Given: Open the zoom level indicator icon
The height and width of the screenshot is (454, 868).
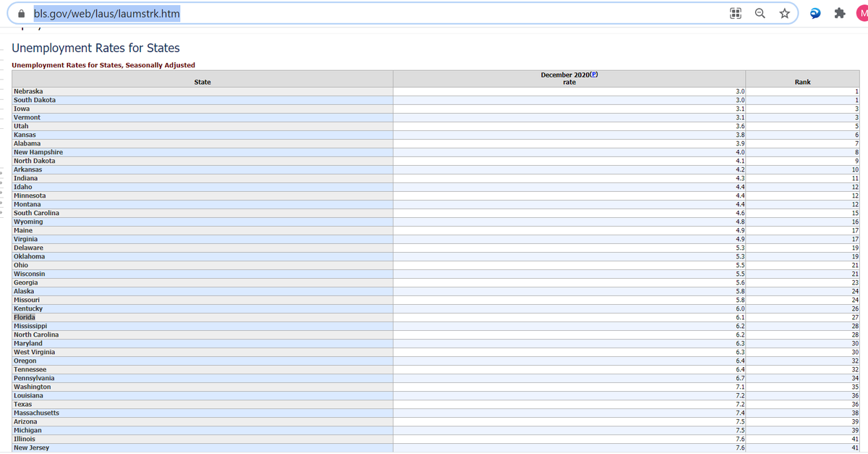Looking at the screenshot, I should click(x=759, y=13).
